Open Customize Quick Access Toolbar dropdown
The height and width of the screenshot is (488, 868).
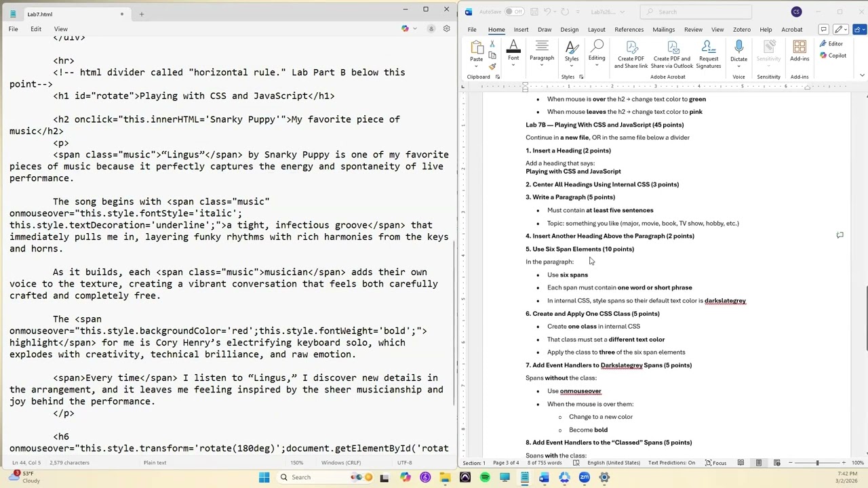coord(578,12)
